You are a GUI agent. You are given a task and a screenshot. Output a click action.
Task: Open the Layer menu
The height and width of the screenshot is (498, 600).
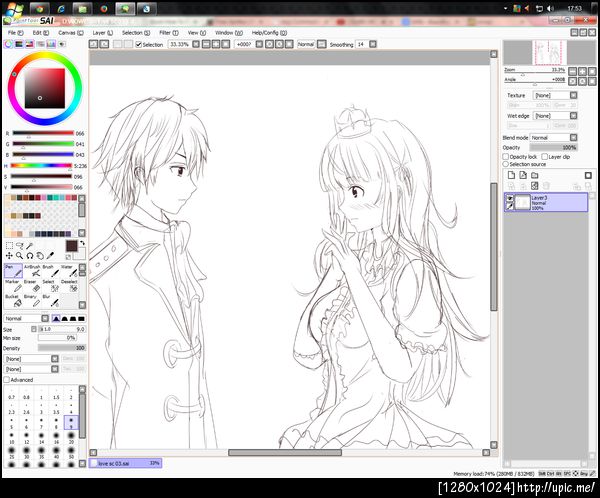coord(103,33)
